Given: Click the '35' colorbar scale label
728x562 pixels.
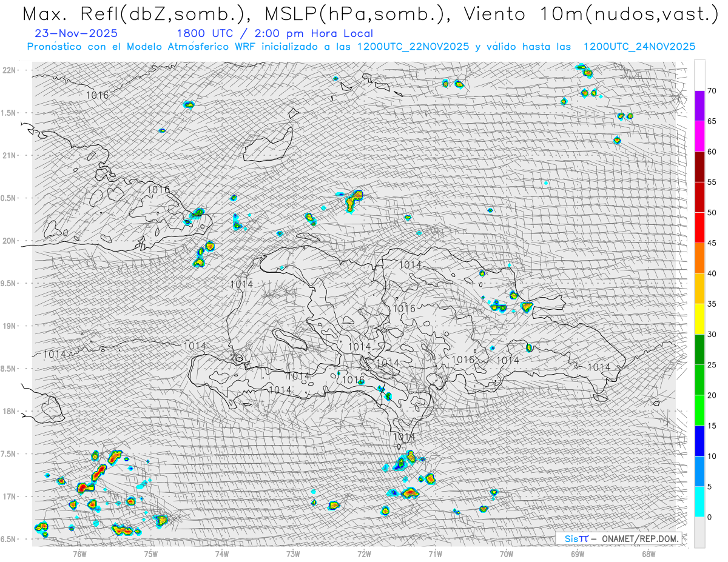Looking at the screenshot, I should click(x=712, y=304).
